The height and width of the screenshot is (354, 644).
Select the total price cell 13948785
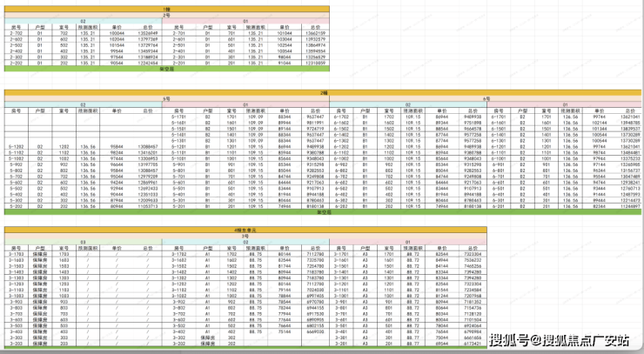(630, 123)
